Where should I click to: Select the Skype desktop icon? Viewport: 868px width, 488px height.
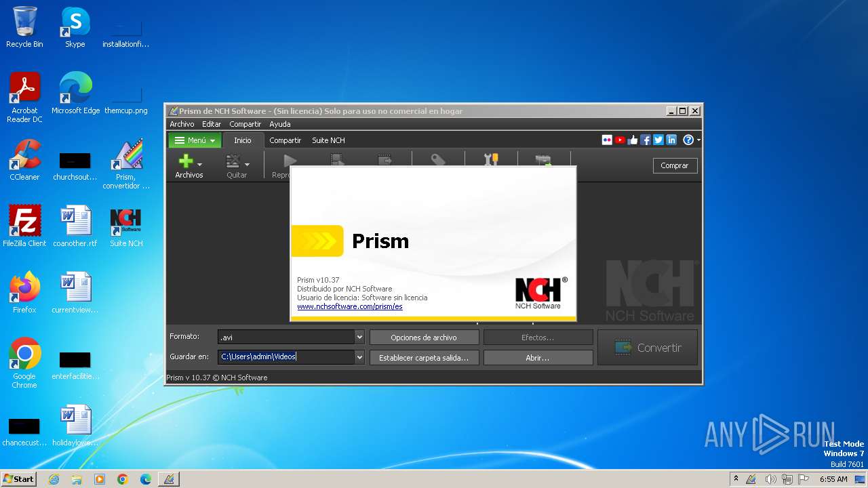coord(75,28)
